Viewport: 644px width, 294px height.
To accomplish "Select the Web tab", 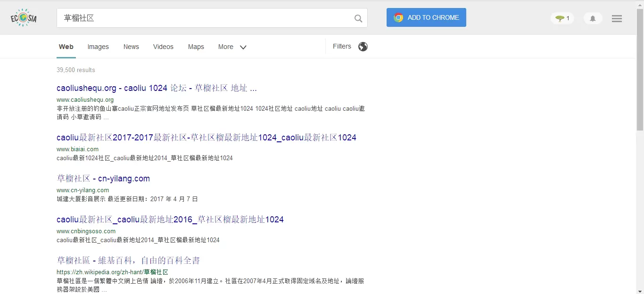I will click(66, 47).
